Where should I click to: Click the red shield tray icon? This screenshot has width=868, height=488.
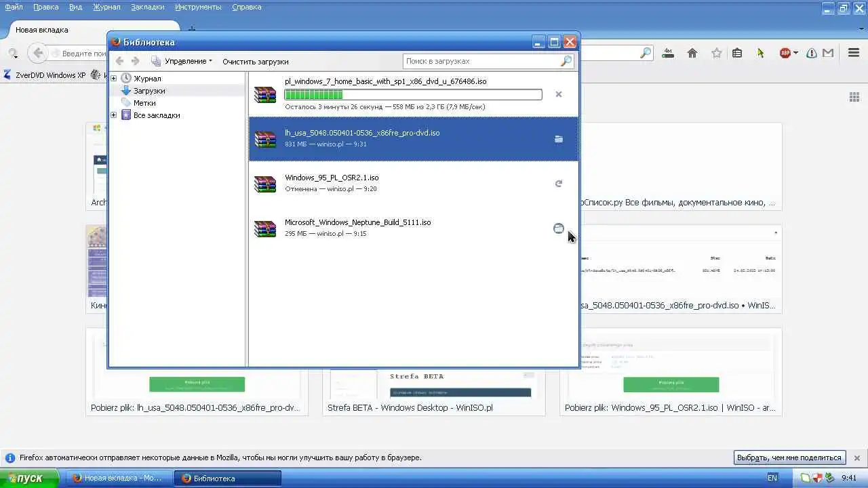[818, 478]
